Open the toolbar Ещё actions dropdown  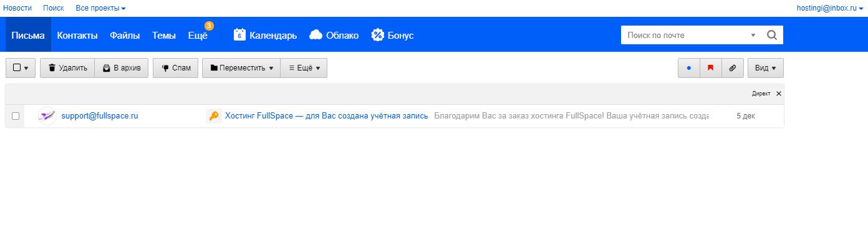click(304, 68)
